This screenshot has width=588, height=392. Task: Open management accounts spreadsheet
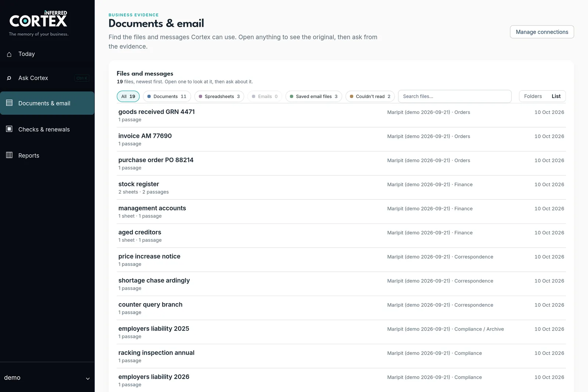pos(341,212)
